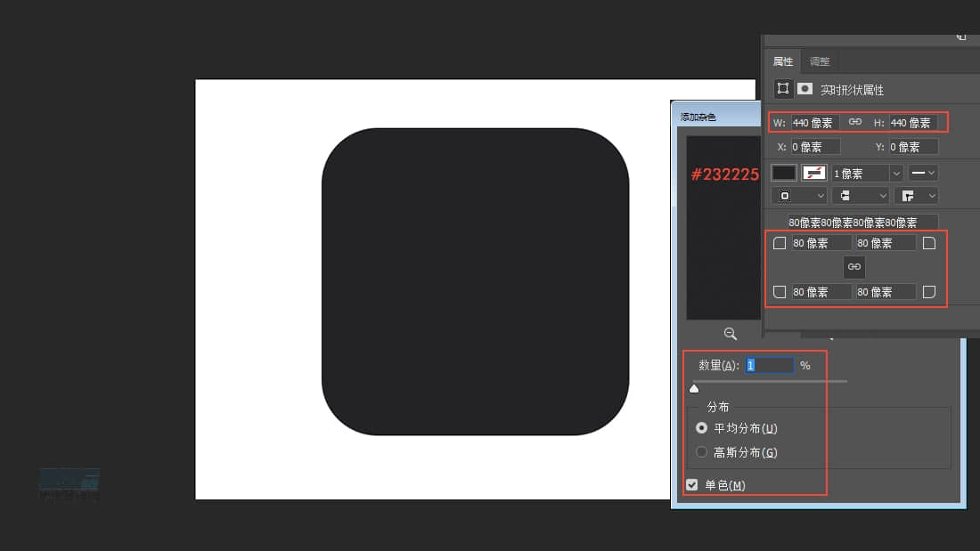Select the 高斯分布(G) radio button
This screenshot has width=980, height=551.
coord(701,451)
